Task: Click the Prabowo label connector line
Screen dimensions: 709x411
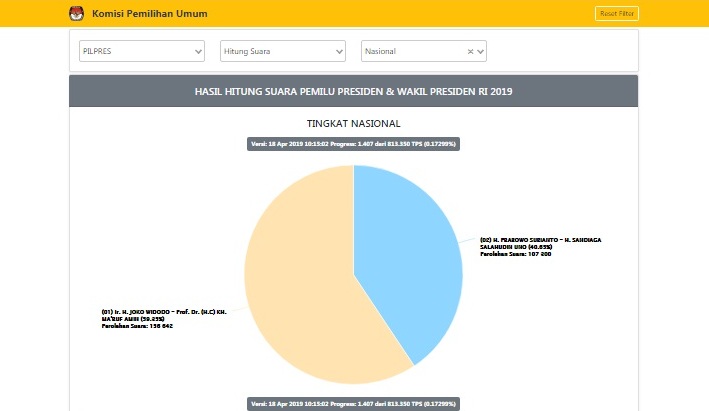Action: click(x=467, y=240)
